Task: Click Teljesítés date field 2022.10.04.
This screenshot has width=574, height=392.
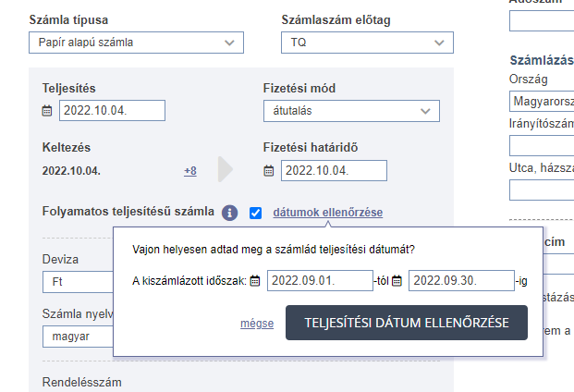Action: 113,111
